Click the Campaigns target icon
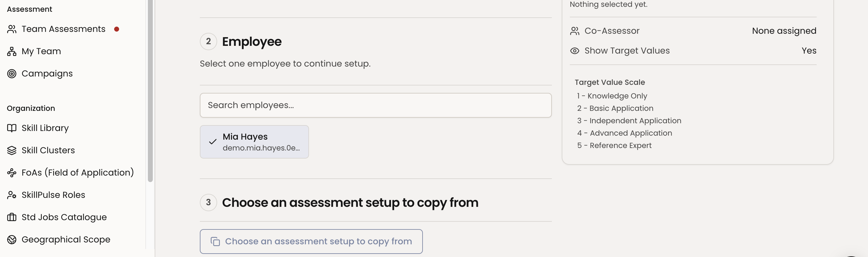The height and width of the screenshot is (257, 868). (12, 74)
